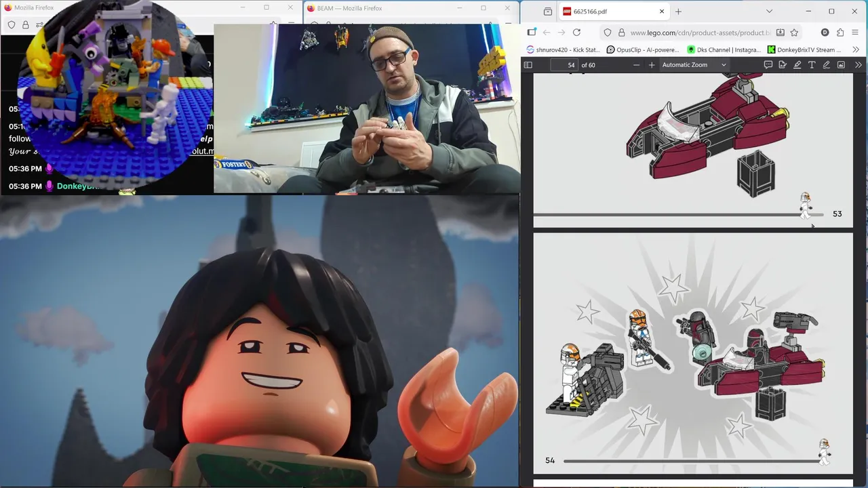Open shield icon in the left Mozilla Firefox window

pos(12,25)
